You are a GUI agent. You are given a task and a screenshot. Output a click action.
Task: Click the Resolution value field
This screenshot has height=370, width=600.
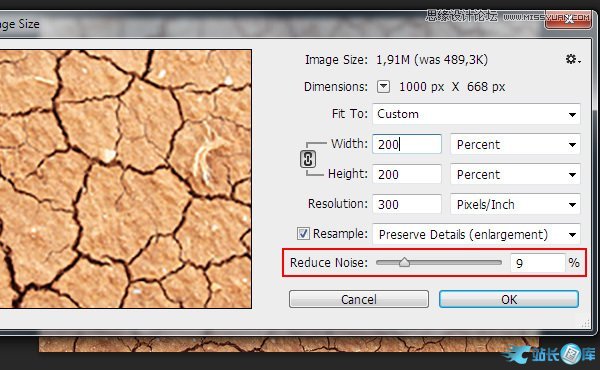[407, 204]
